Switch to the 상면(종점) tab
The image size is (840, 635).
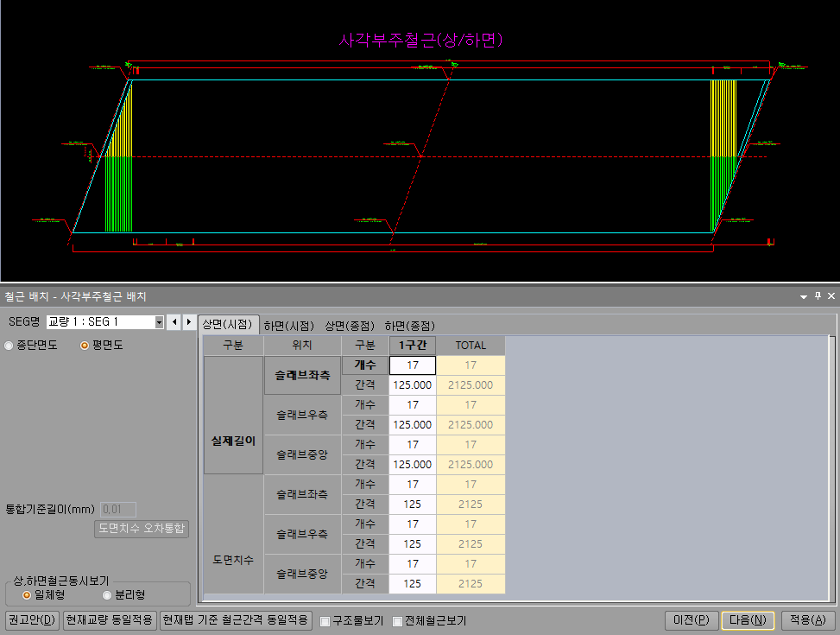350,326
